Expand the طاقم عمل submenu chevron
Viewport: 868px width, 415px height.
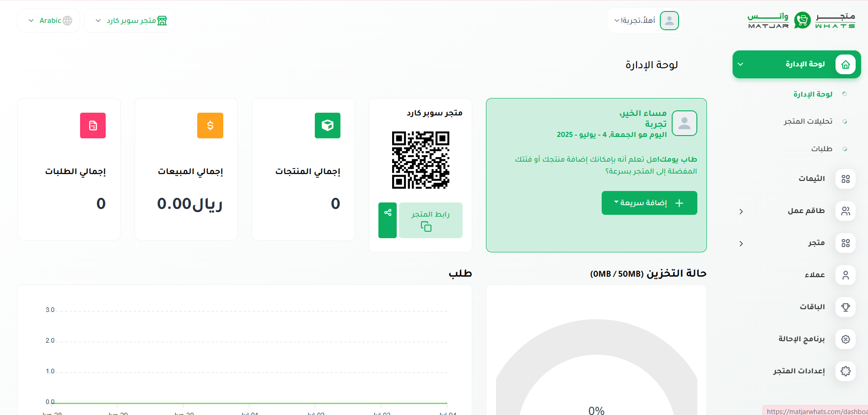[741, 211]
